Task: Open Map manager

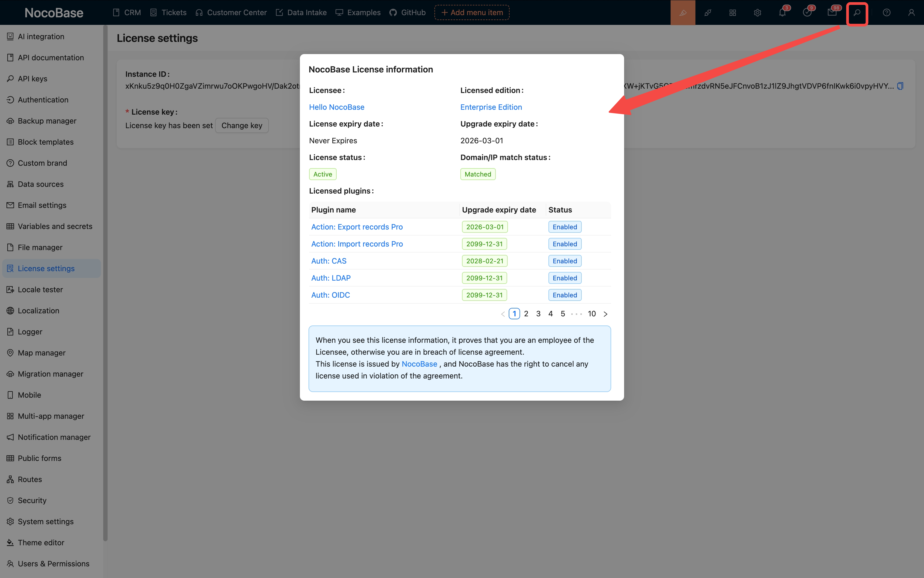Action: tap(52, 353)
